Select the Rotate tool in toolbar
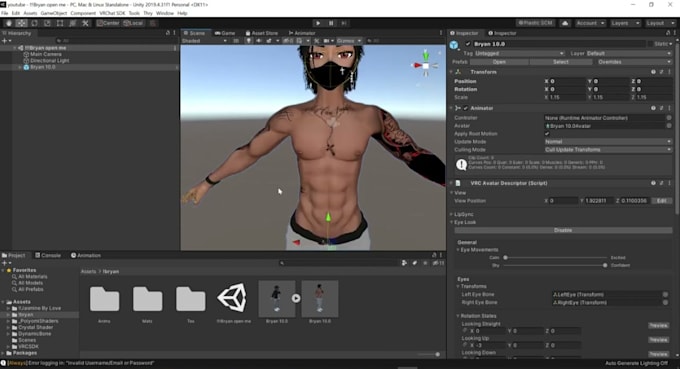Image resolution: width=680 pixels, height=369 pixels. click(x=34, y=23)
